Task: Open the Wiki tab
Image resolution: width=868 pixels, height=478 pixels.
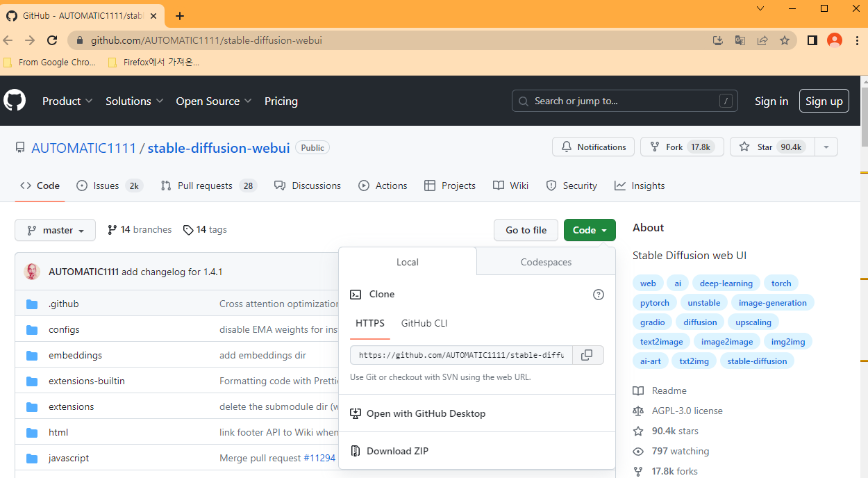Action: click(x=510, y=186)
